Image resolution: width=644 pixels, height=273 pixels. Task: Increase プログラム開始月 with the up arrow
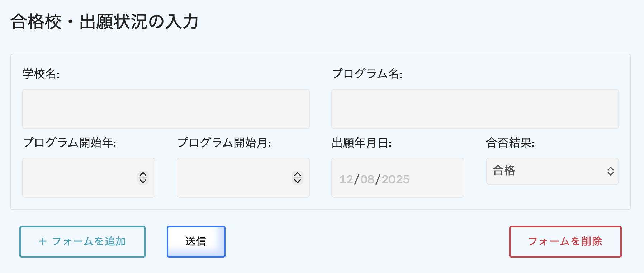[x=298, y=174]
